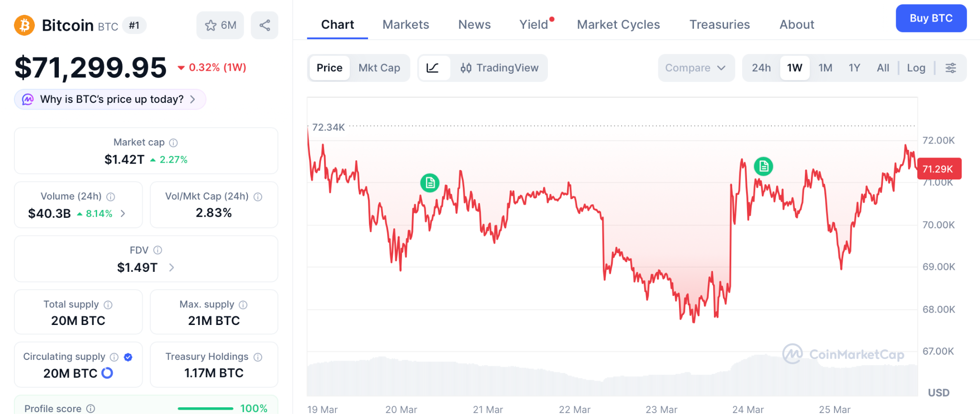Open the Compare dropdown

point(696,68)
